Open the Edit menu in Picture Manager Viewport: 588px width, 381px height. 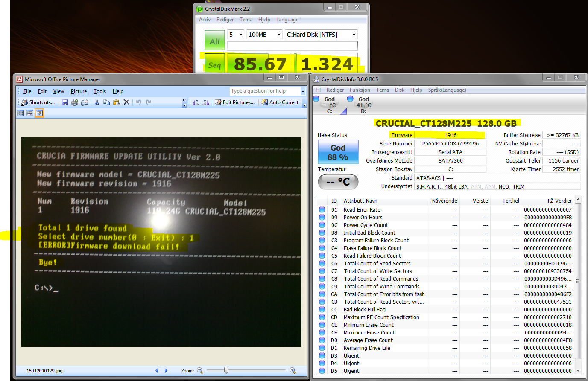pos(42,91)
